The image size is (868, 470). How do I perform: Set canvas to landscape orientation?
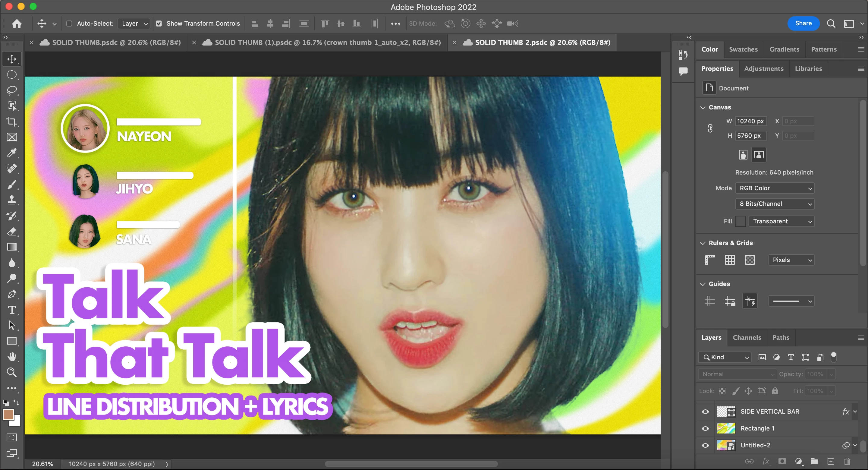(x=759, y=155)
